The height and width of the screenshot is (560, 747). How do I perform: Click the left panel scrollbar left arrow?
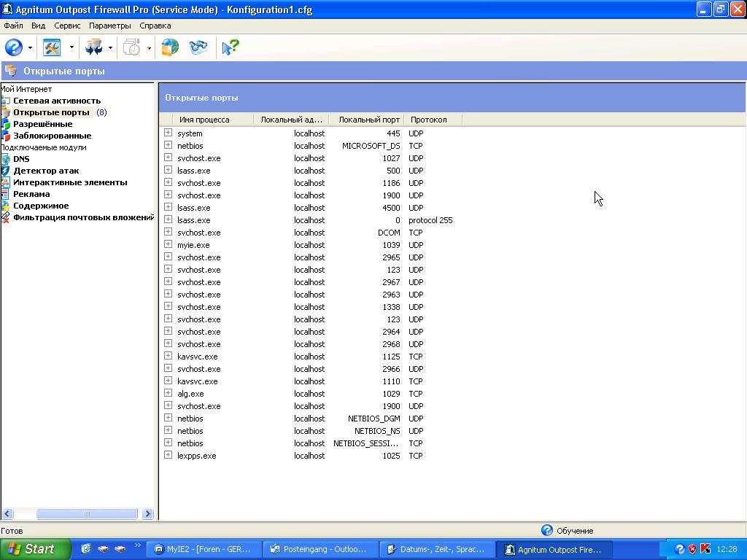[x=7, y=514]
